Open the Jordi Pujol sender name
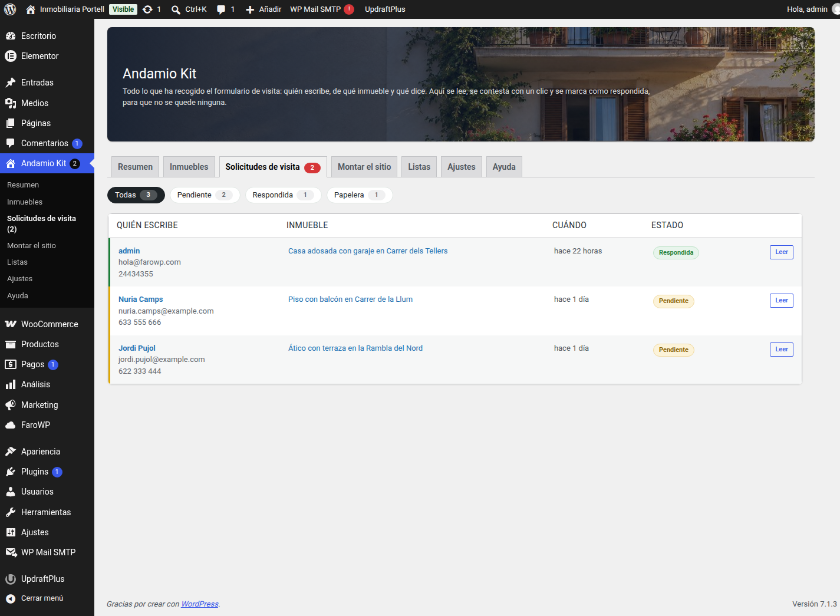This screenshot has width=840, height=616. coord(137,348)
